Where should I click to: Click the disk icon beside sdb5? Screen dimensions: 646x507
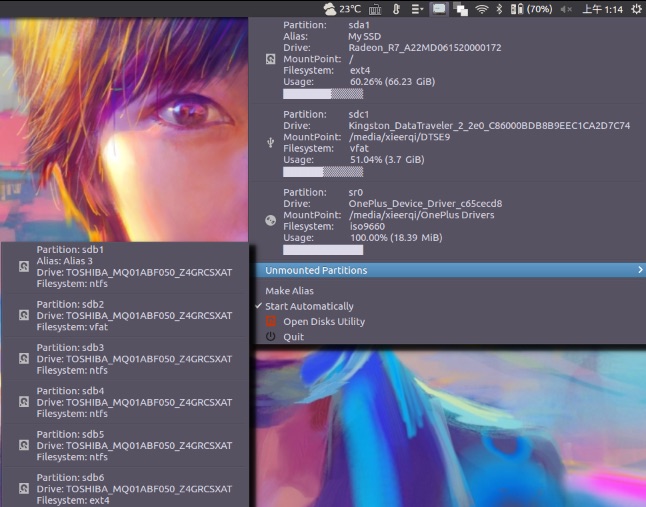[x=24, y=446]
